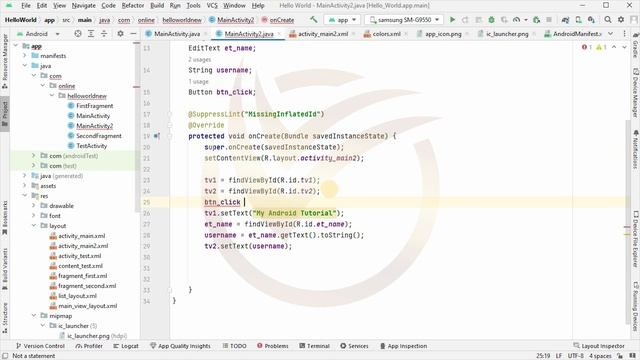Open the Gradle tool window
This screenshot has height=360, width=640.
coord(636,46)
